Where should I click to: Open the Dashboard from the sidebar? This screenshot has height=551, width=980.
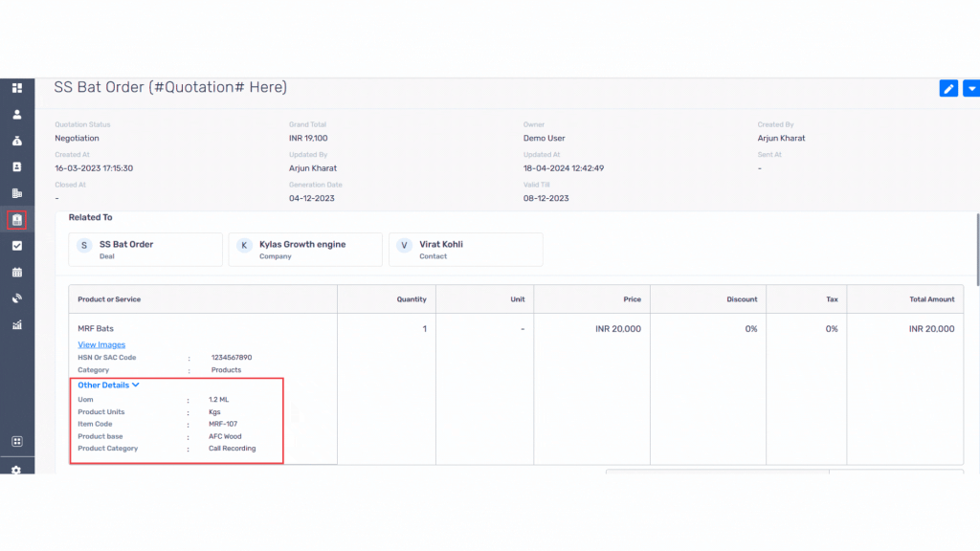point(16,87)
